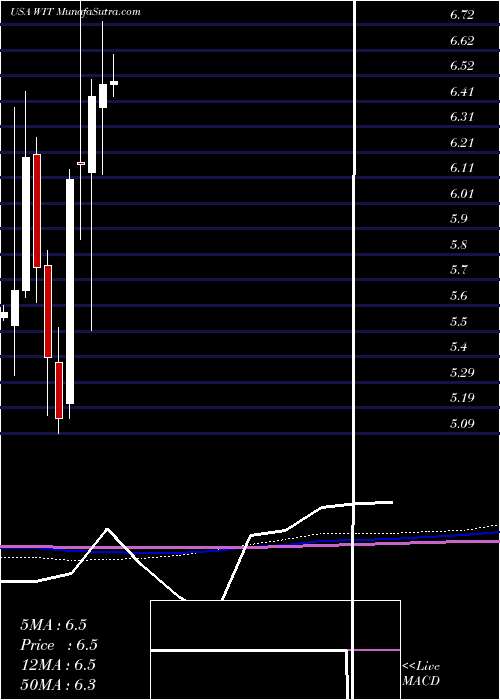The height and width of the screenshot is (700, 500).
Task: Click the small red doji candle near 6.13
Action: point(81,163)
